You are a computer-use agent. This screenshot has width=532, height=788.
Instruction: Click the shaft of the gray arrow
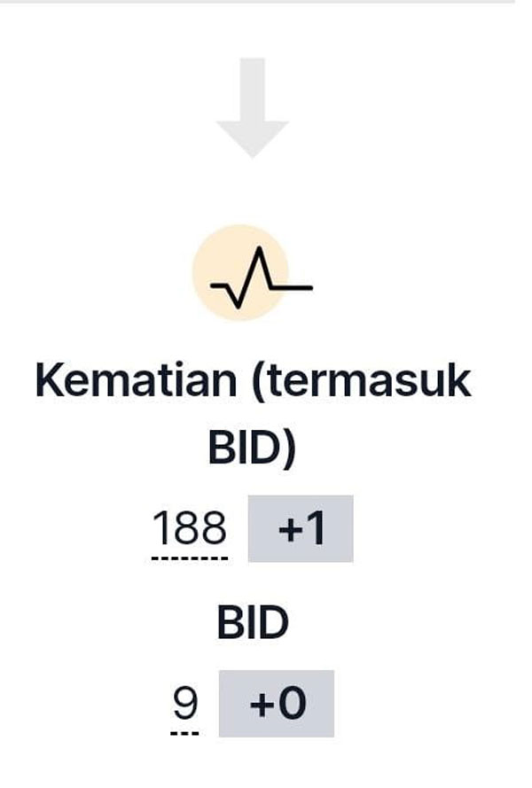pos(253,90)
